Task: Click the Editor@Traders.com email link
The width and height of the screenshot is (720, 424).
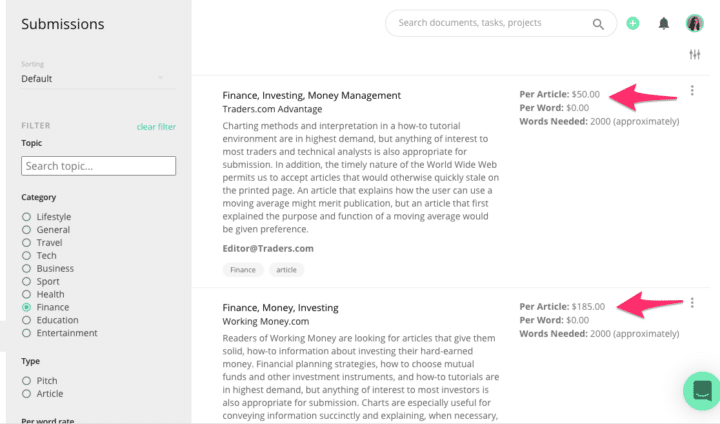Action: [268, 248]
